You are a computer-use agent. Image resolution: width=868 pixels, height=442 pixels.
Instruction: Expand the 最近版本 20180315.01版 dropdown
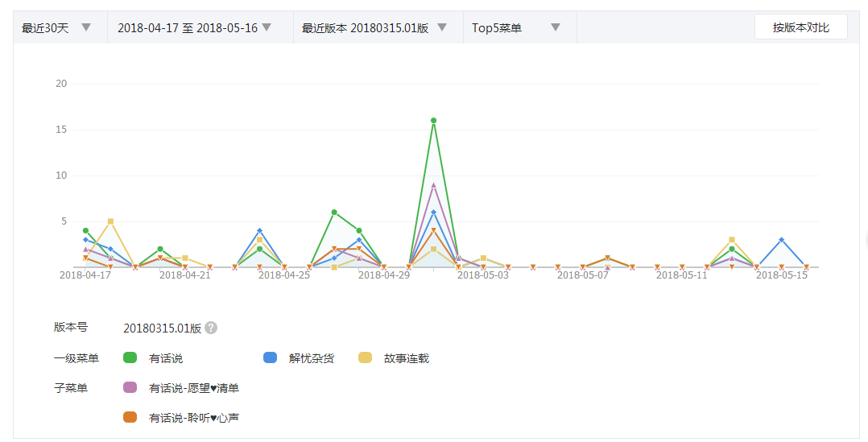coord(374,27)
